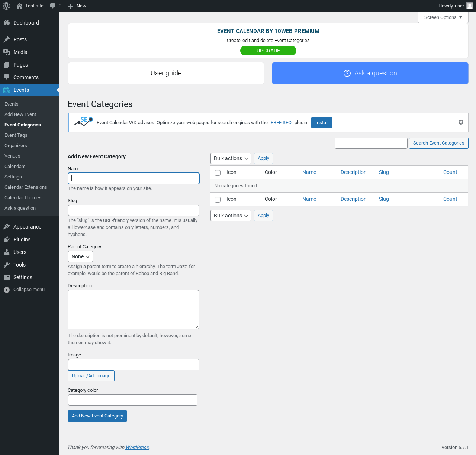The height and width of the screenshot is (455, 476).
Task: Sort by Count in table header
Action: 450,172
